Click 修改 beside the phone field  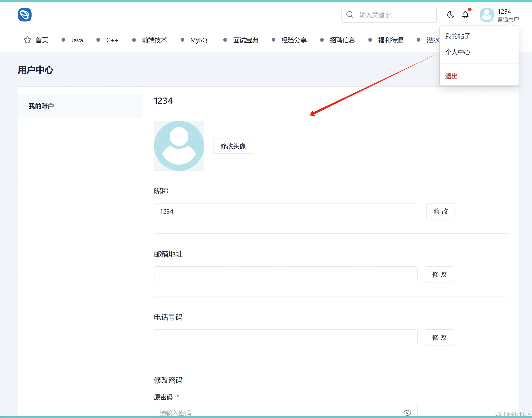point(439,337)
